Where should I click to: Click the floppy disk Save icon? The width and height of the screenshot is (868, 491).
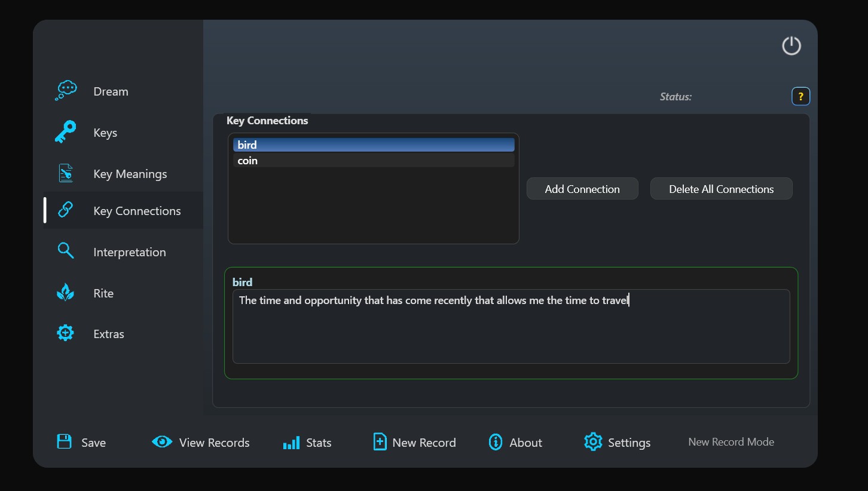tap(64, 441)
